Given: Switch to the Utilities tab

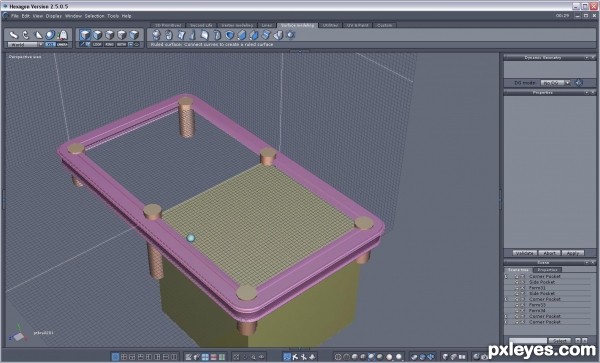Looking at the screenshot, I should tap(330, 25).
